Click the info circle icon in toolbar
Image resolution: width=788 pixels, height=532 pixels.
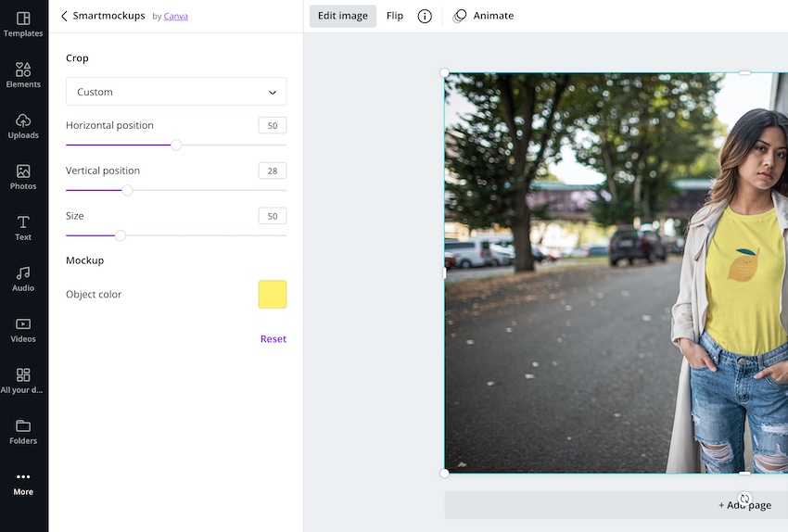coord(425,16)
